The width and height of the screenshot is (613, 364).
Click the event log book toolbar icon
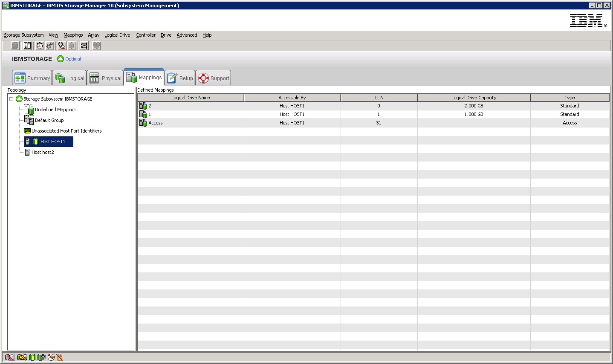[x=27, y=46]
